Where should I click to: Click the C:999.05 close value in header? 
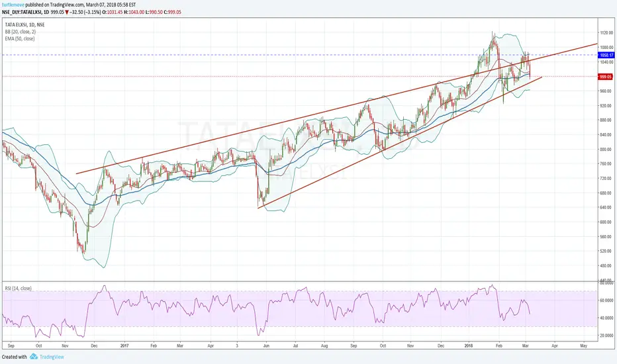[173, 12]
